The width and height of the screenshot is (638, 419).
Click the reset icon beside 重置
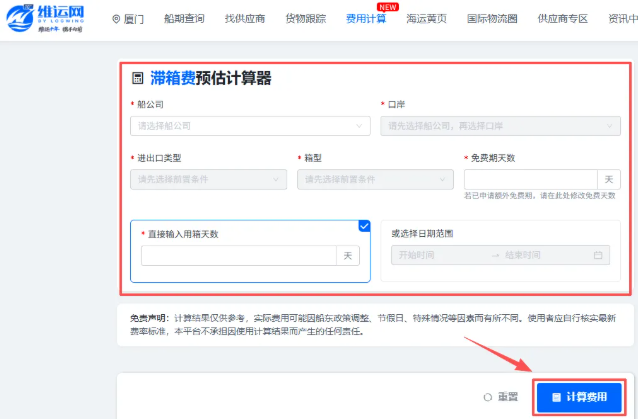(x=487, y=397)
